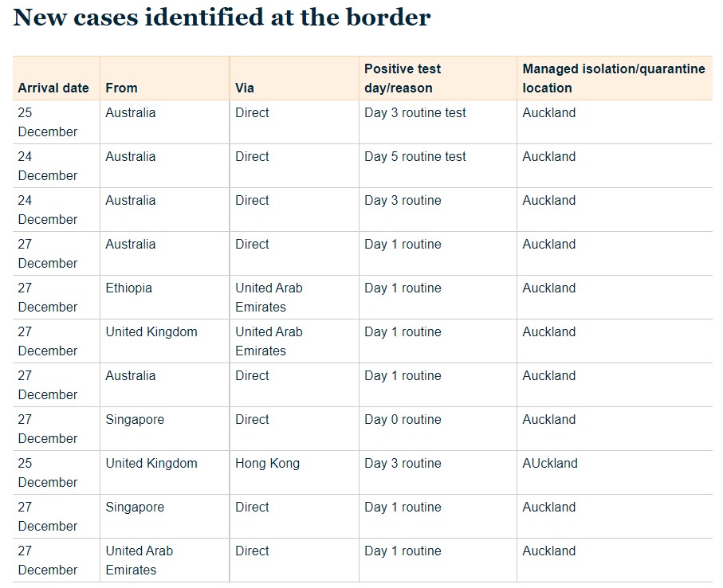Click the 'Managed isolation/quarantine location' header
The width and height of the screenshot is (723, 588).
614,78
